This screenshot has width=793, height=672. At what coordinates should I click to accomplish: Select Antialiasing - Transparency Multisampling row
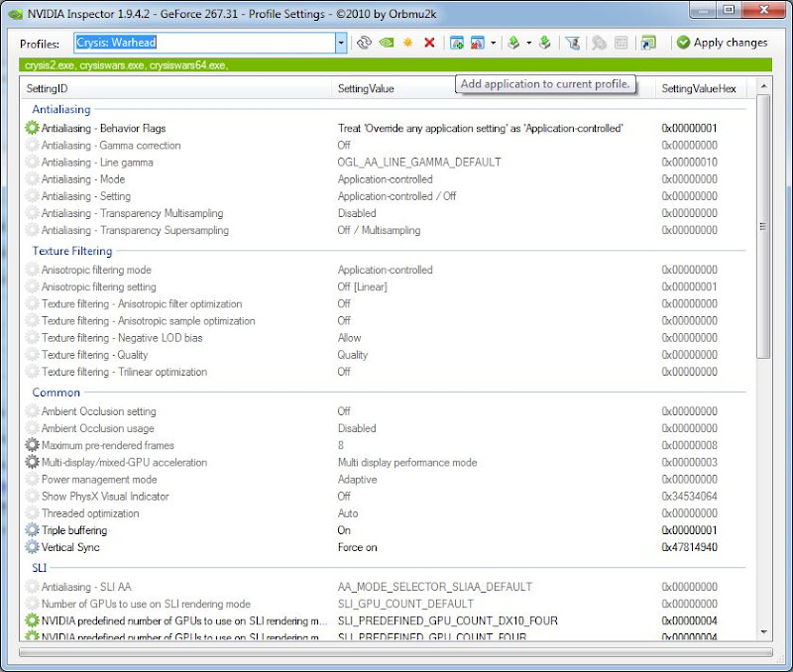pyautogui.click(x=388, y=213)
